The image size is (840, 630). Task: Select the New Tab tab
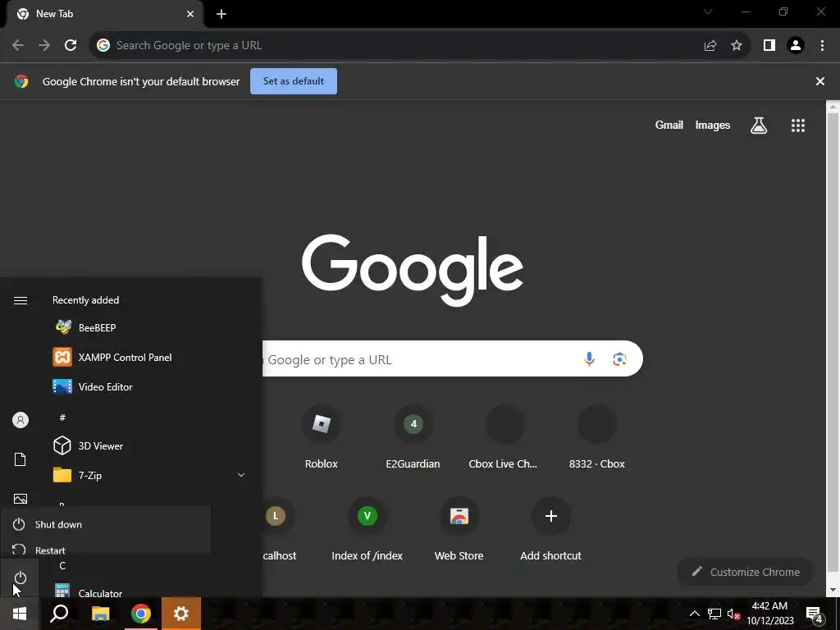[104, 14]
